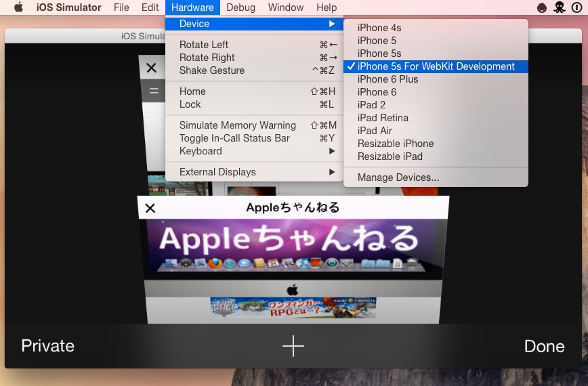Choose Rotate Right
The width and height of the screenshot is (588, 386).
pyautogui.click(x=254, y=58)
